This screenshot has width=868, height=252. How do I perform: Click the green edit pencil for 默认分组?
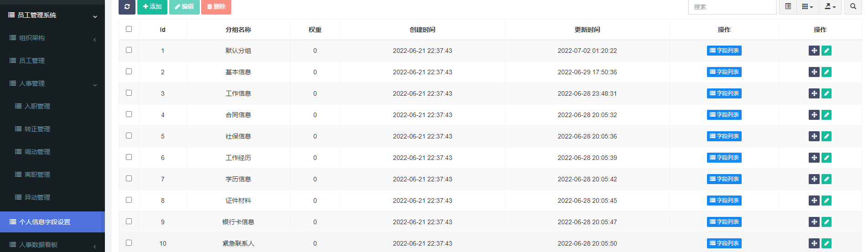pyautogui.click(x=826, y=51)
